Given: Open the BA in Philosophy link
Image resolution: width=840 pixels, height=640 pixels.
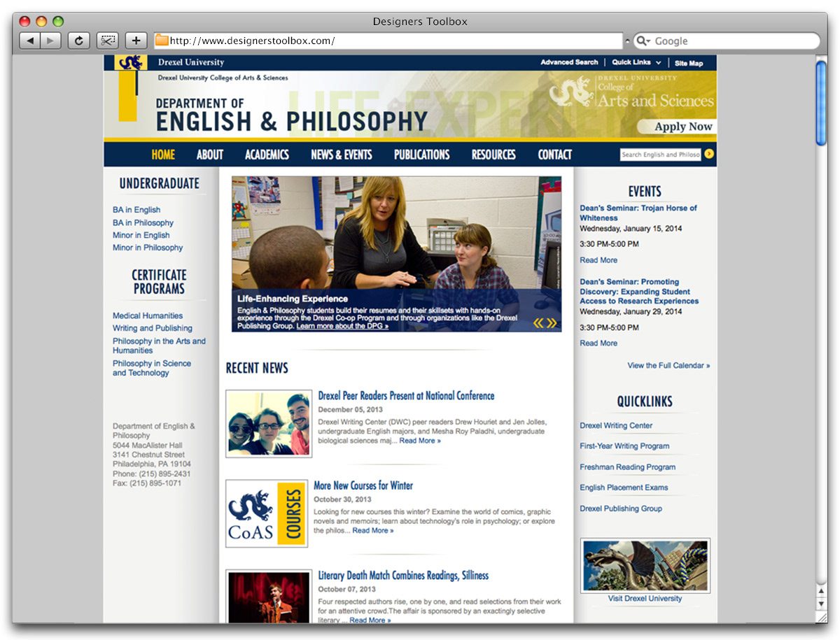Looking at the screenshot, I should 143,222.
